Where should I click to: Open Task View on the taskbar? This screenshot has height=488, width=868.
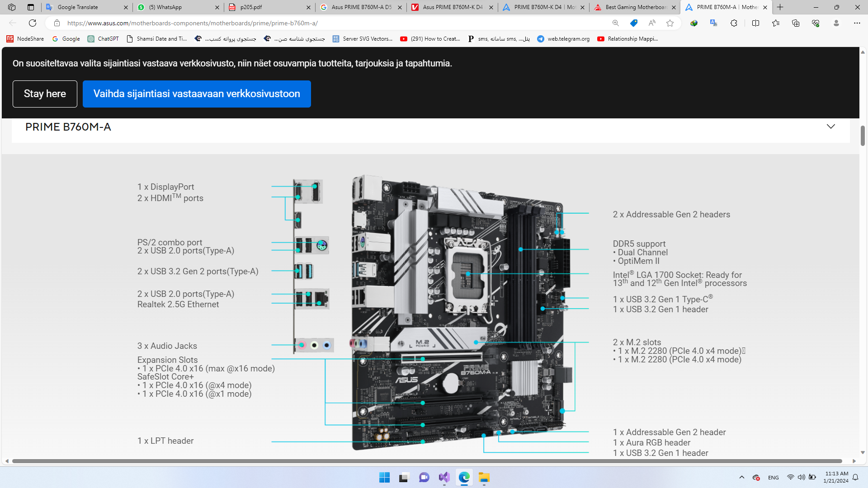tap(404, 478)
